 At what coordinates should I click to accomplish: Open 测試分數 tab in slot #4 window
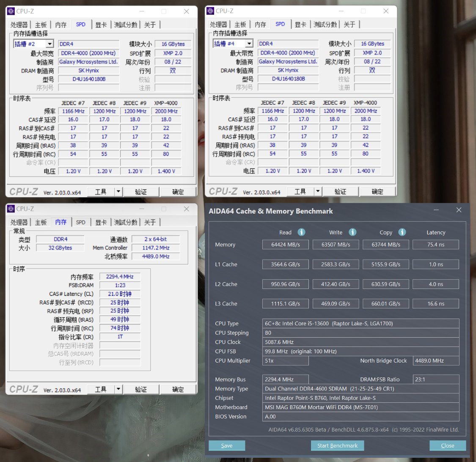pyautogui.click(x=325, y=24)
